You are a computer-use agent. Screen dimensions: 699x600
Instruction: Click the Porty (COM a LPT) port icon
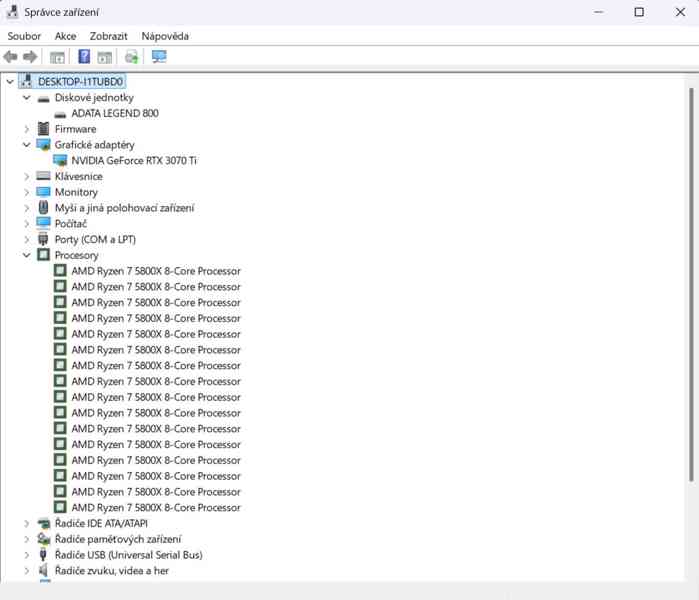(43, 239)
